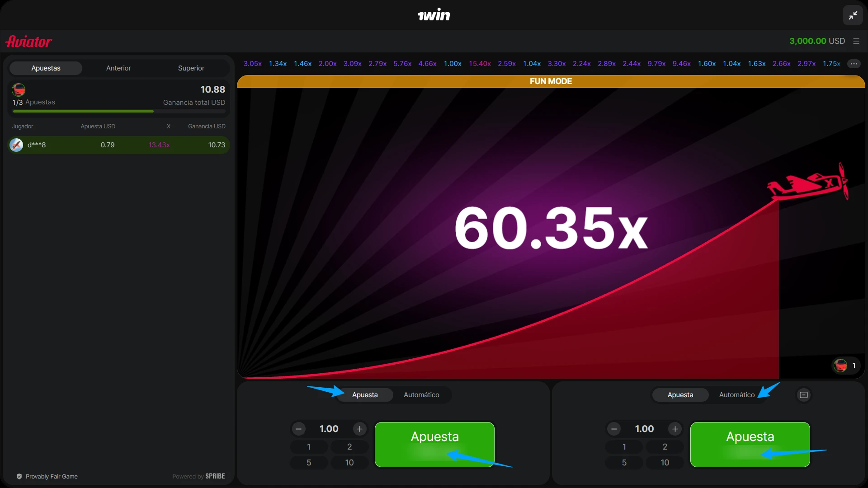Click the right panel 1.00 bet amount field

[x=645, y=429]
